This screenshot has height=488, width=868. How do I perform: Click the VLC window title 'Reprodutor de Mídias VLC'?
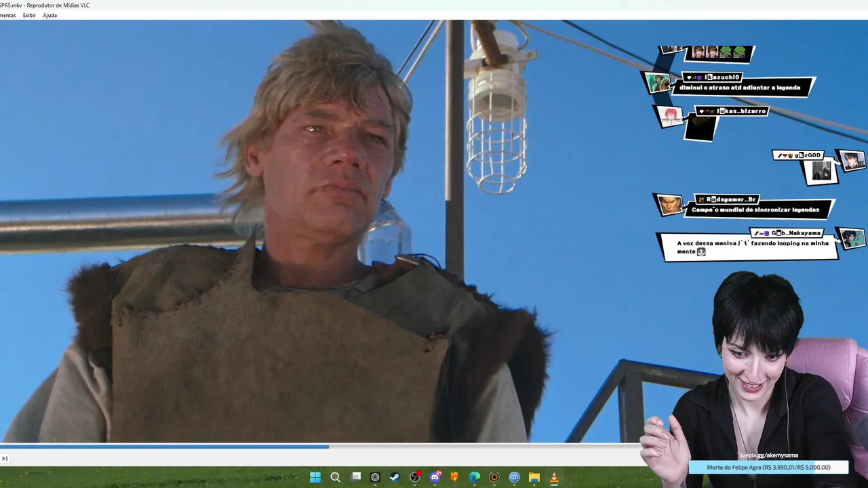tap(60, 5)
